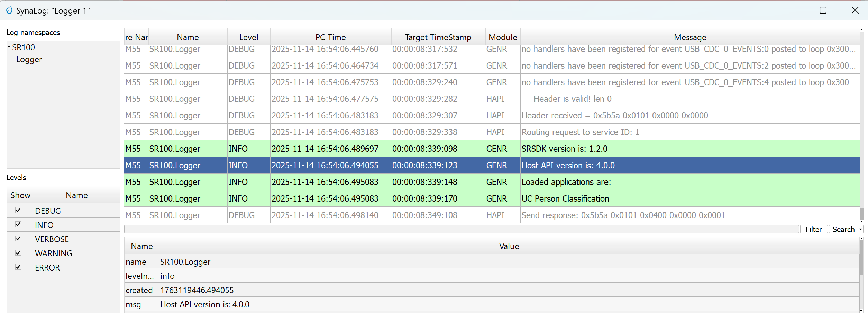The width and height of the screenshot is (868, 319).
Task: Select the SRSDK version is 1.2.0 row
Action: 564,149
